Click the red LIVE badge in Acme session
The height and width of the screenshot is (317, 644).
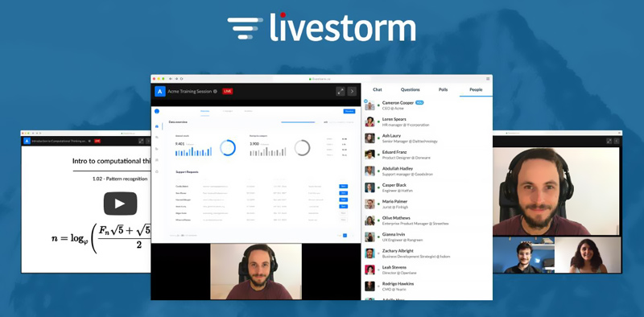pyautogui.click(x=228, y=91)
